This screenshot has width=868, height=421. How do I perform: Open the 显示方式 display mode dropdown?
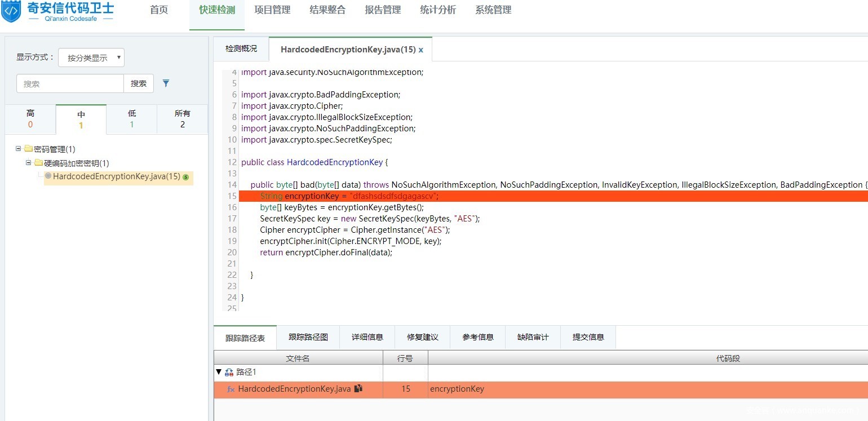coord(91,57)
